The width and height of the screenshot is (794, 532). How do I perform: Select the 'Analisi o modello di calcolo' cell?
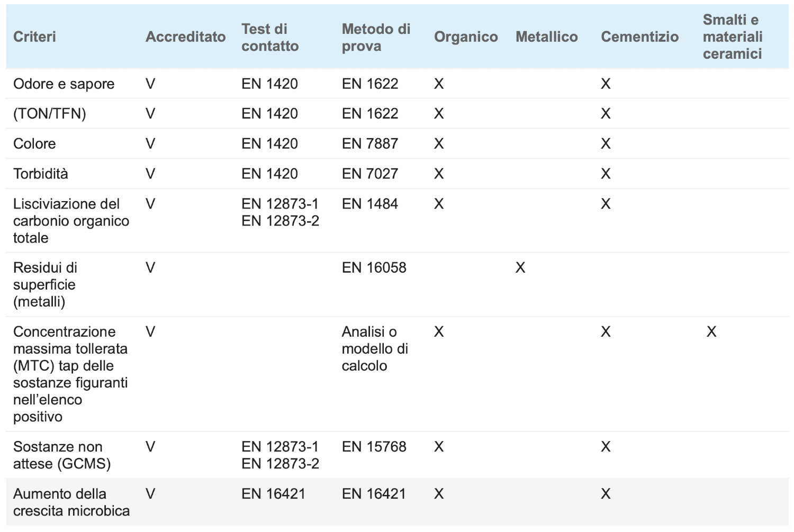coord(374,348)
